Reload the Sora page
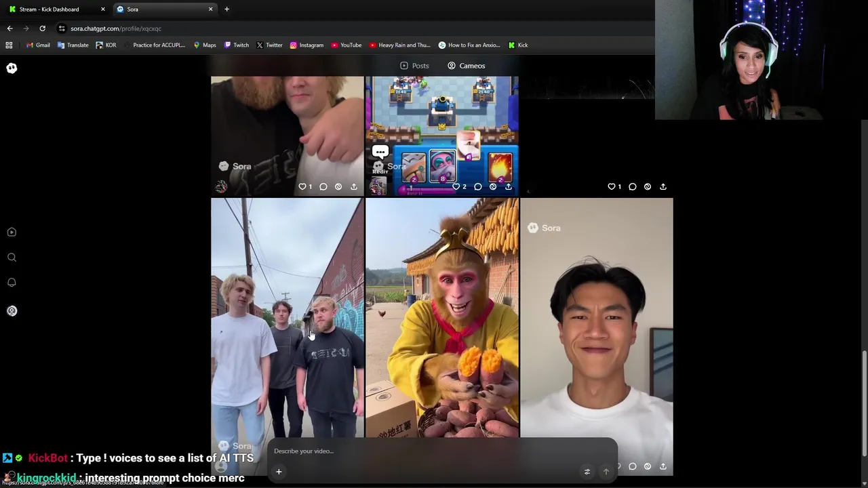Image resolution: width=868 pixels, height=488 pixels. tap(42, 28)
